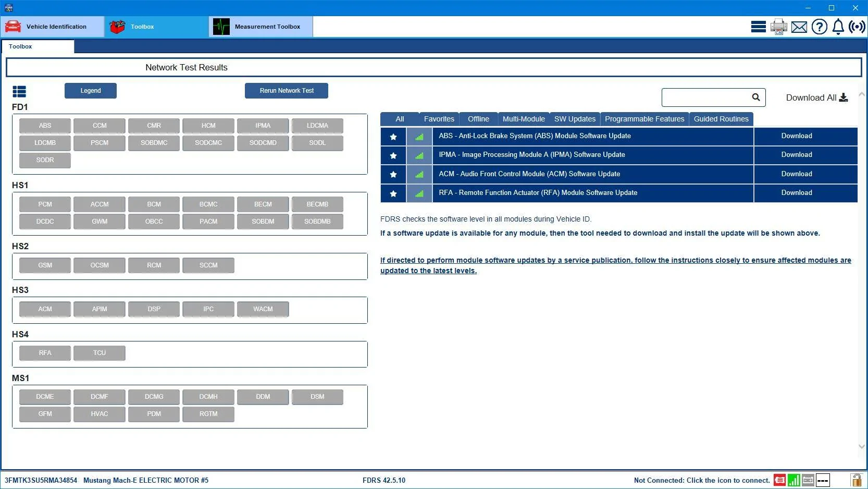Select the PCM module in HS1

pyautogui.click(x=45, y=204)
